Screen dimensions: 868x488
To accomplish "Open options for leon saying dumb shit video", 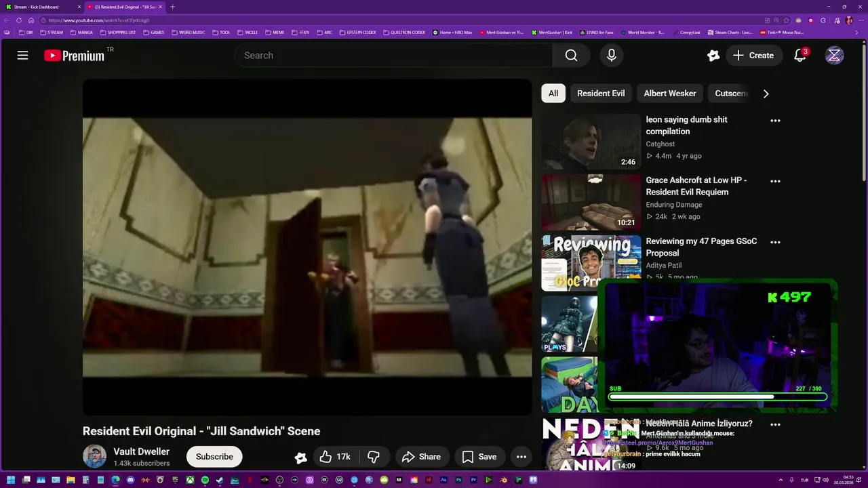I will (x=775, y=121).
